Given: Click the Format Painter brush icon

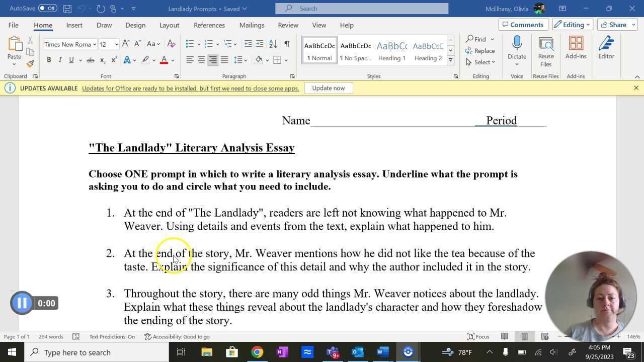Looking at the screenshot, I should 30,64.
